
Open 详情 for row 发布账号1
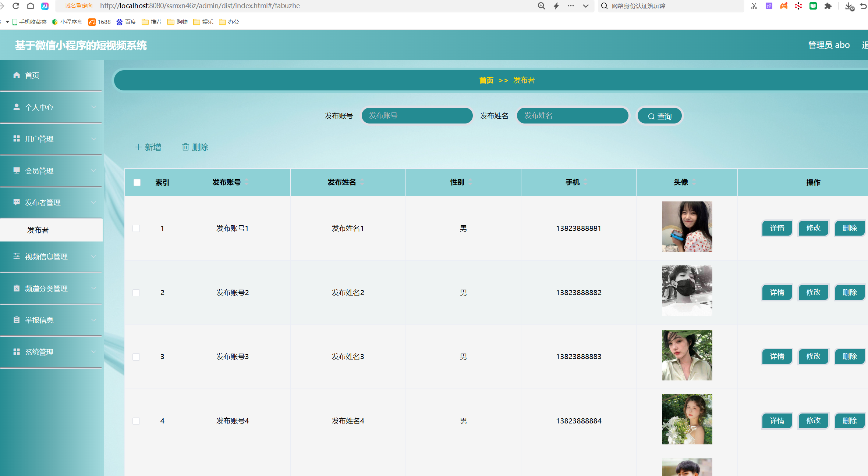click(777, 228)
